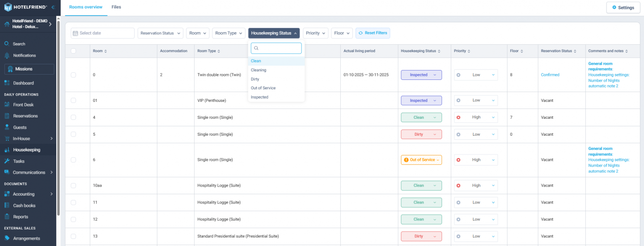Collapse the sidebar with double-chevron icon
Image resolution: width=644 pixels, height=246 pixels.
(53, 7)
